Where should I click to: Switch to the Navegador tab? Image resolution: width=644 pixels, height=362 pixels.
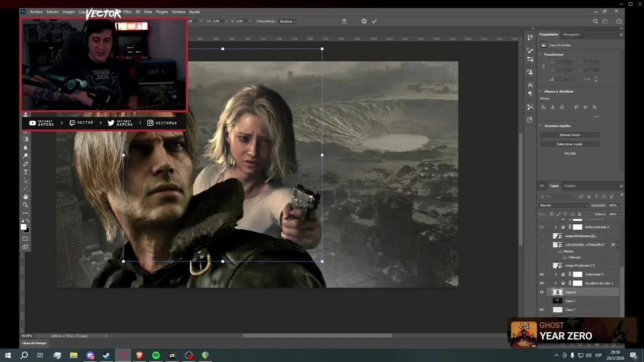[x=572, y=34]
